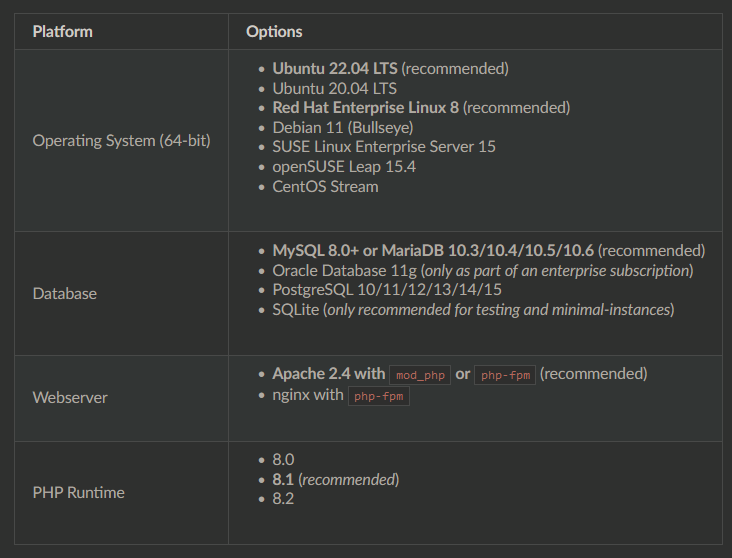732x558 pixels.
Task: Click the PHP Runtime row label
Action: pos(78,493)
